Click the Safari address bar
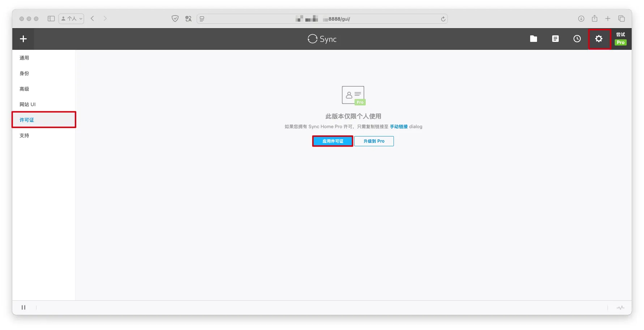Screen dimensions: 644x330 click(322, 19)
